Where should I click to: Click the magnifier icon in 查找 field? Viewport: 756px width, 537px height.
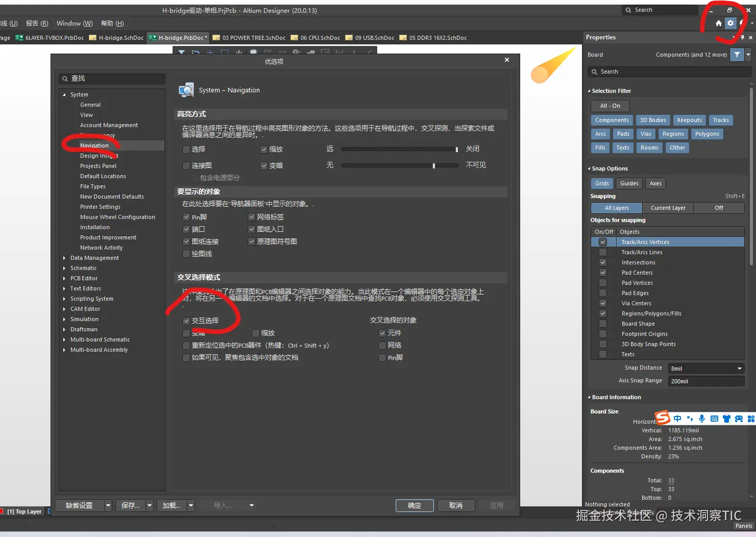(x=65, y=79)
